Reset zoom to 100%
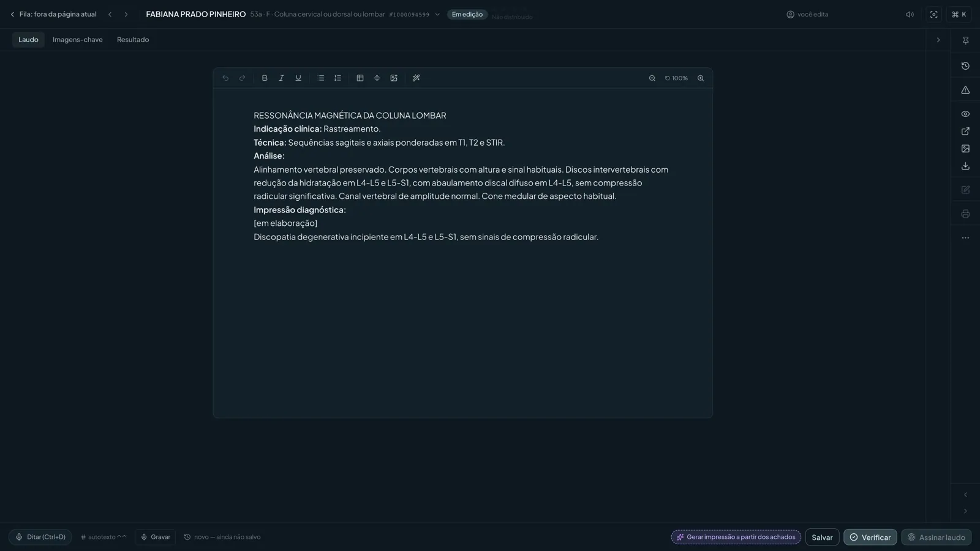980x551 pixels. (x=676, y=78)
